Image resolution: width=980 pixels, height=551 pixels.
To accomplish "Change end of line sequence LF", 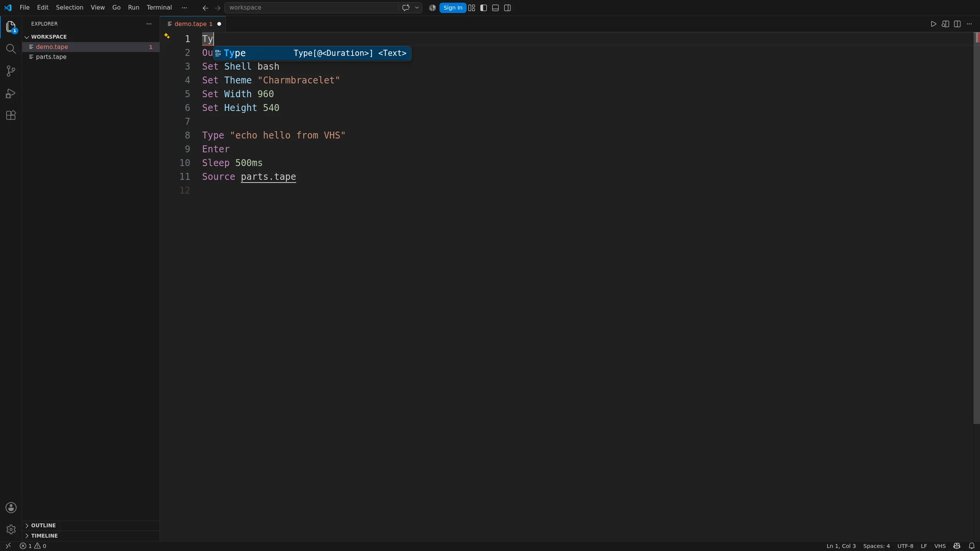I will pos(924,546).
